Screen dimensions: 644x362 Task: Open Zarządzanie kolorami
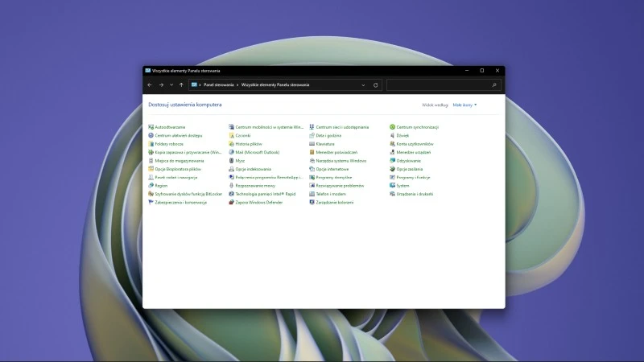pyautogui.click(x=332, y=203)
